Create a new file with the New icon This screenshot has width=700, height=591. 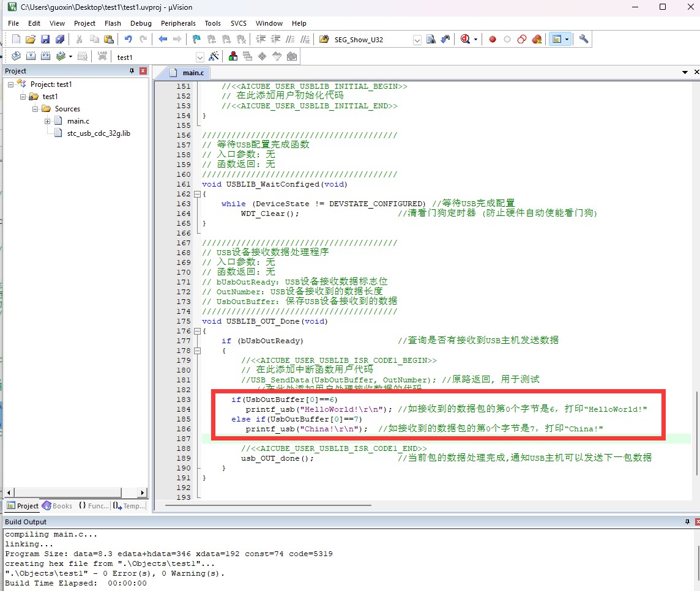coord(16,39)
